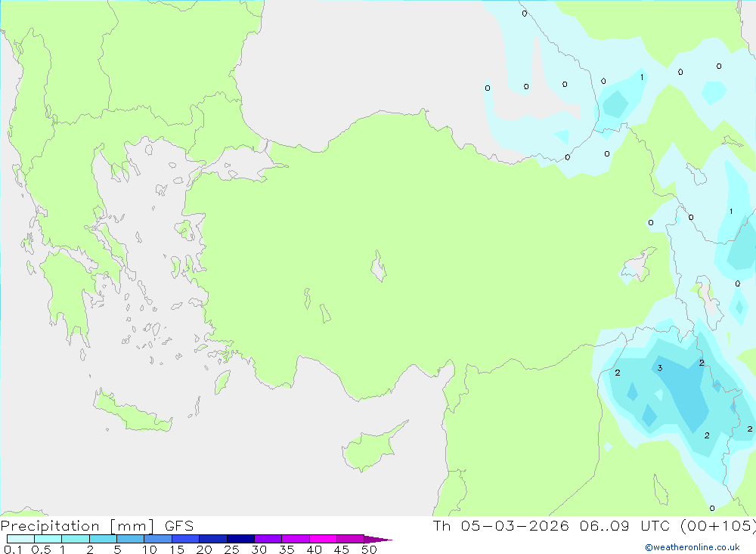Click the legend label 5

(117, 549)
